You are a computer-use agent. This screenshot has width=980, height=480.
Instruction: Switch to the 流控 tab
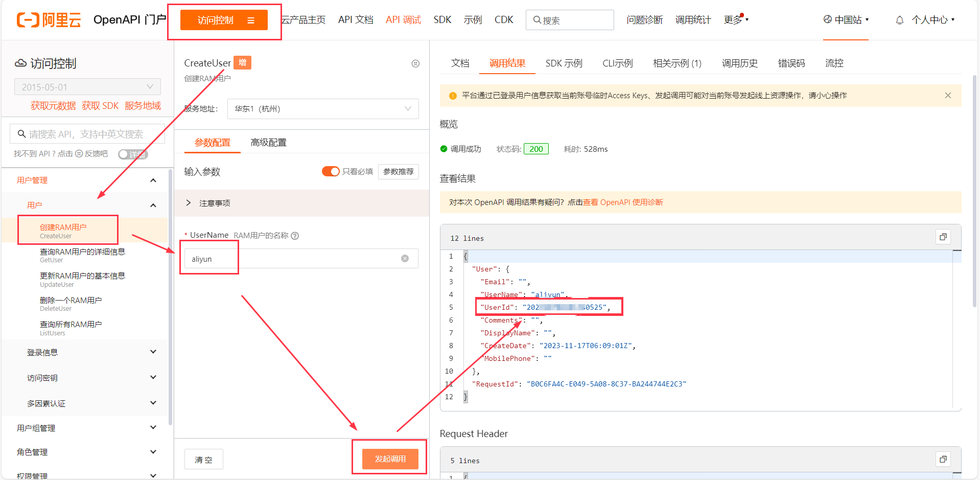click(834, 63)
